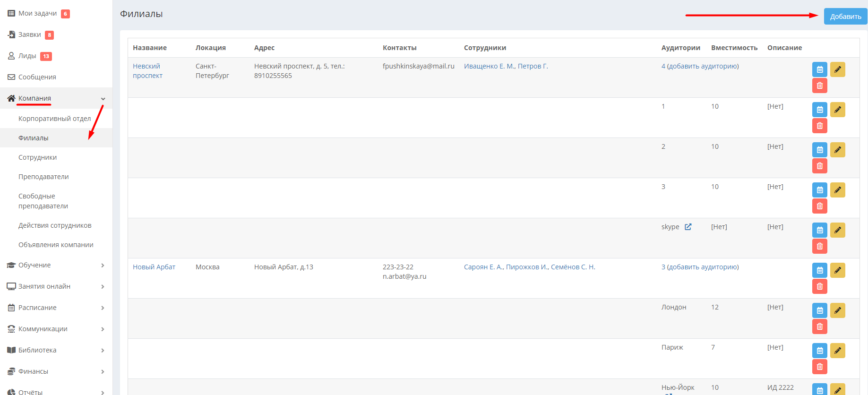Edit the Париж auditorium

(x=838, y=351)
